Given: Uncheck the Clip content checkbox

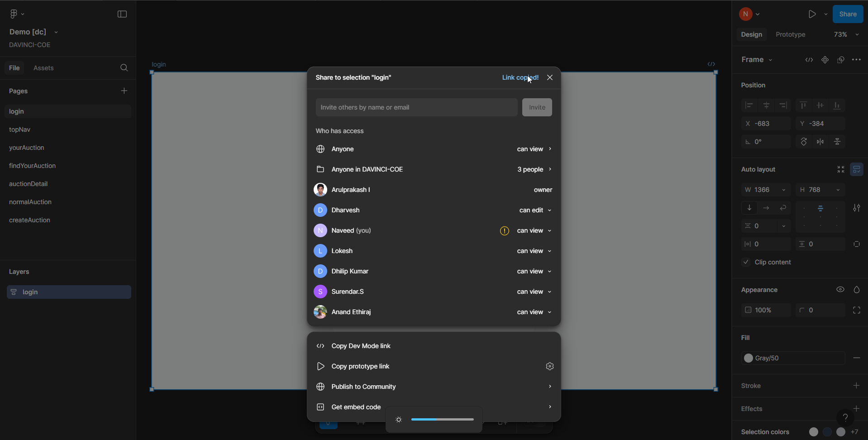Looking at the screenshot, I should point(746,262).
